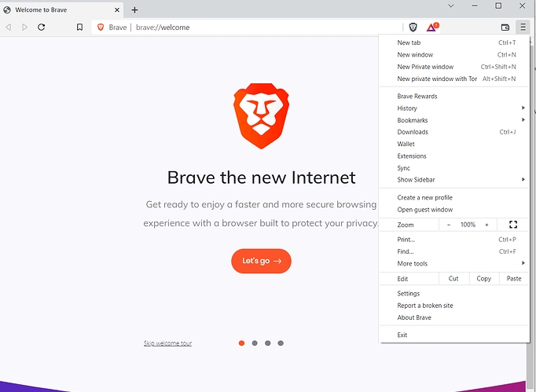Select the third welcome tour dot
Image resolution: width=536 pixels, height=392 pixels.
pyautogui.click(x=268, y=343)
